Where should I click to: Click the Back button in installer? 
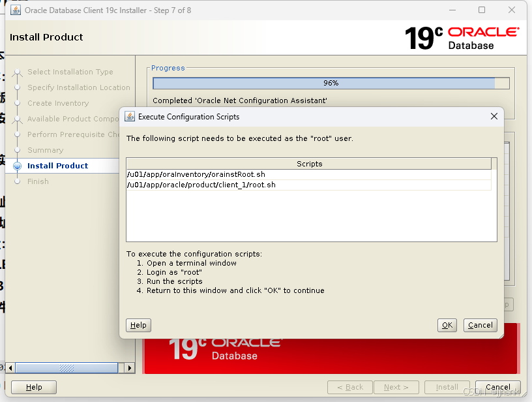(350, 387)
